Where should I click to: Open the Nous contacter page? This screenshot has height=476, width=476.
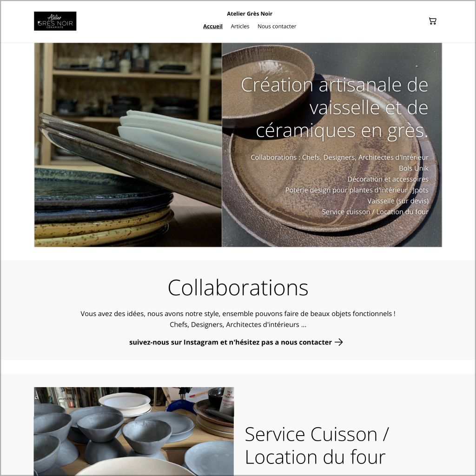[277, 26]
